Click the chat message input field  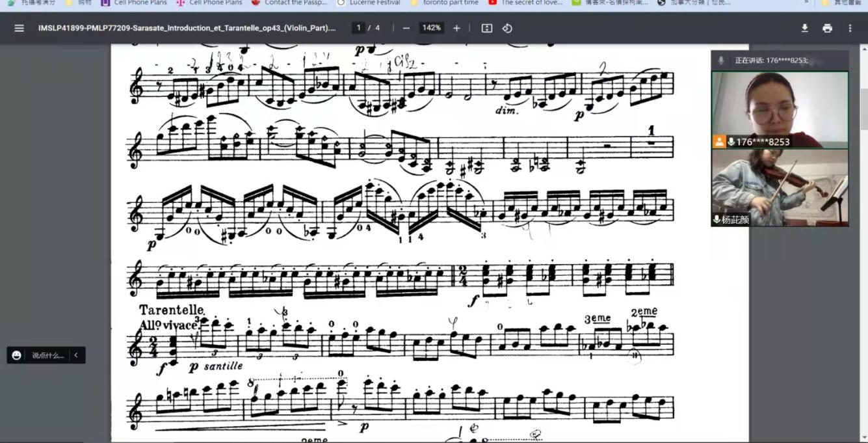(48, 355)
